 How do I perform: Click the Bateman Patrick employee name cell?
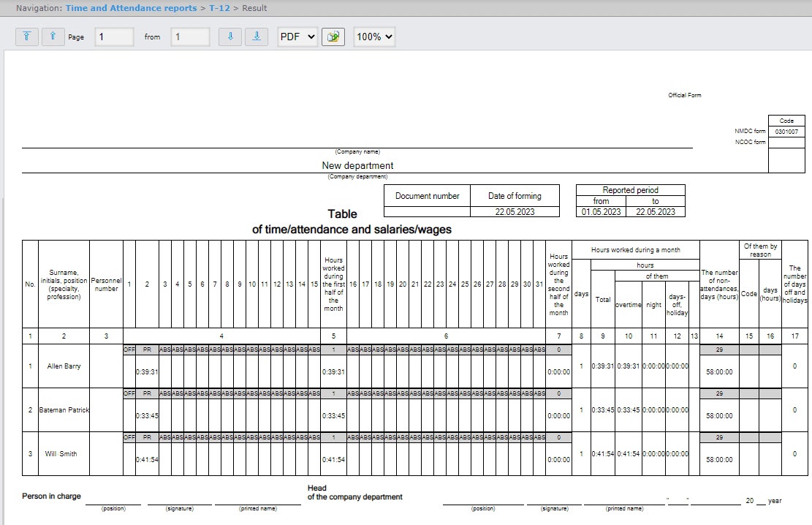click(64, 409)
